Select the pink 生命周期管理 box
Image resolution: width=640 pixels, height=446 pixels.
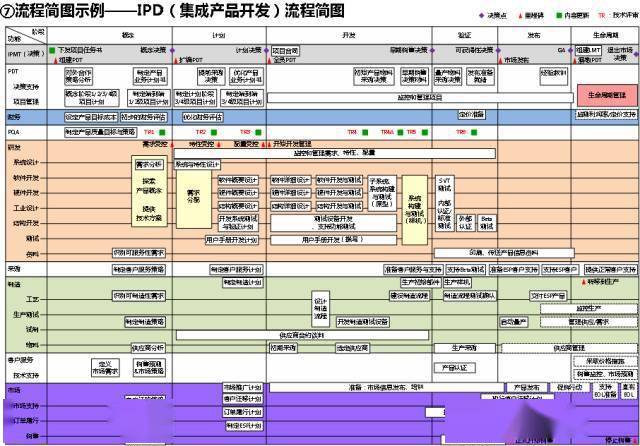point(607,95)
